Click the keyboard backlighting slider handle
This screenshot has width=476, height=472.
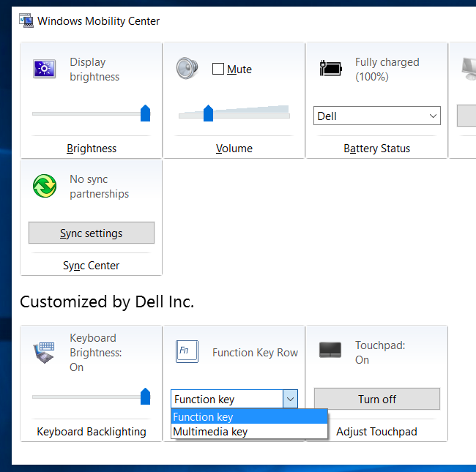tap(145, 396)
